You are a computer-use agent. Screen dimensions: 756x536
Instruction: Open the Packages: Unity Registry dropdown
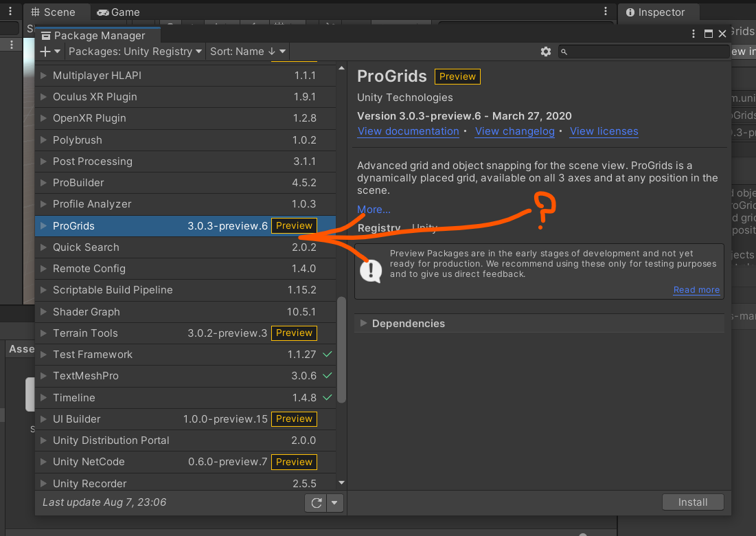coord(135,52)
